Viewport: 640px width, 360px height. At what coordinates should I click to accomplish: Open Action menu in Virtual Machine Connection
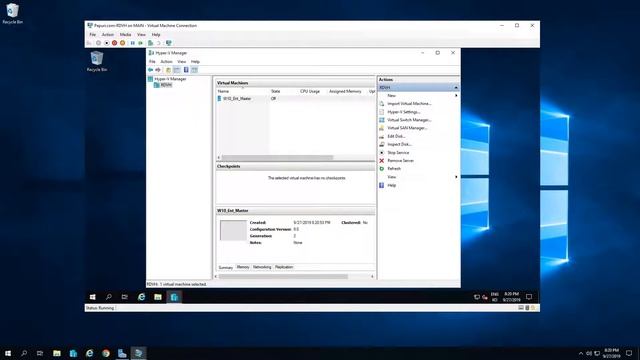click(108, 35)
